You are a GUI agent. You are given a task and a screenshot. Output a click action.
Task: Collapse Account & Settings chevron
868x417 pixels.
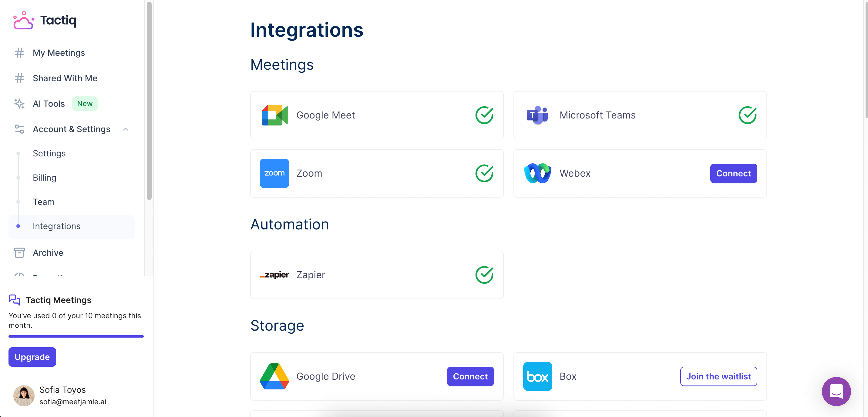point(125,129)
